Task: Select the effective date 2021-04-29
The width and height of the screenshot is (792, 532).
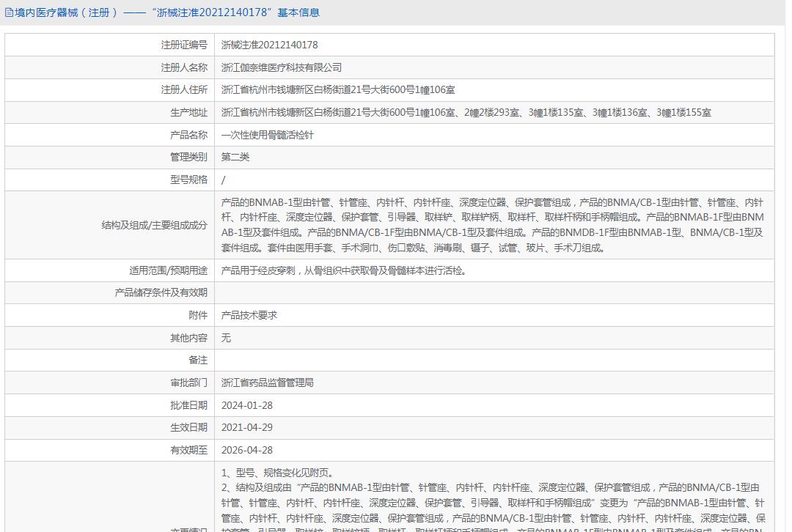Action: pyautogui.click(x=247, y=427)
